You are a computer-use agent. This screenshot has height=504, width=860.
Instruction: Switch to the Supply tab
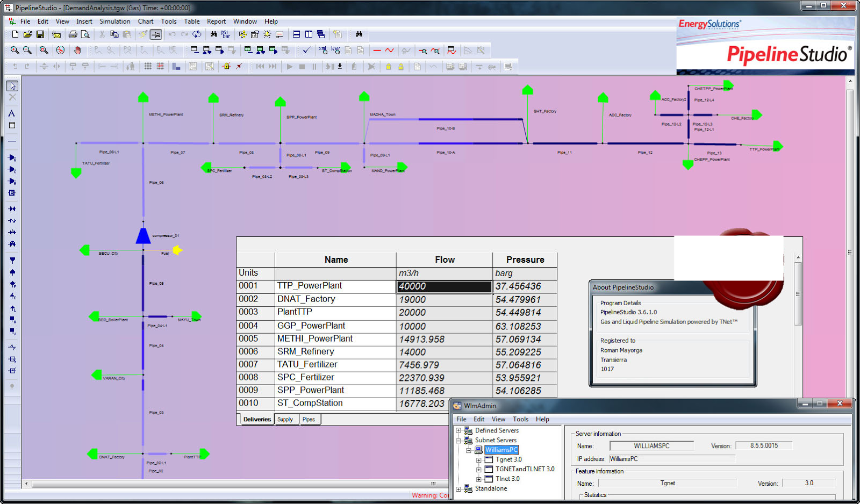pos(286,419)
